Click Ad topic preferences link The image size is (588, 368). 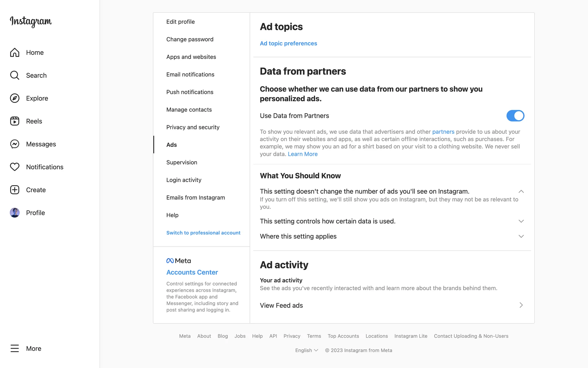click(288, 43)
